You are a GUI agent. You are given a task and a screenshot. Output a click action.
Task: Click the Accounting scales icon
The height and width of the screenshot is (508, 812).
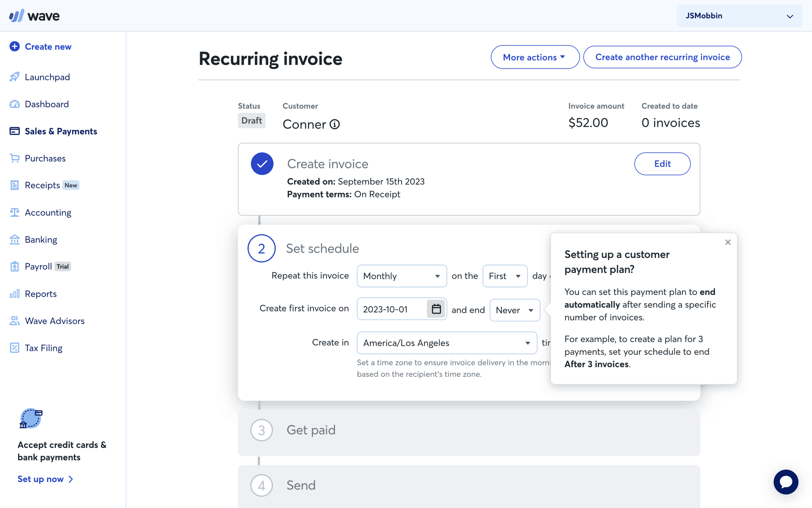click(x=14, y=213)
